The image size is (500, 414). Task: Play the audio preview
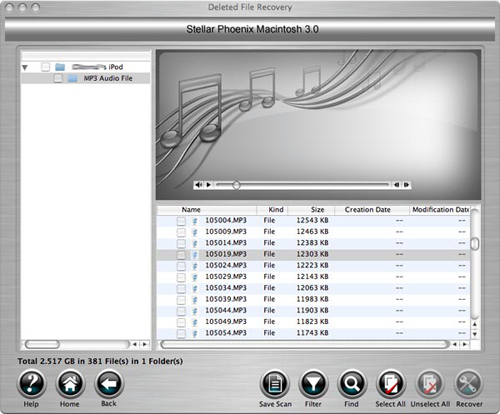[x=209, y=185]
